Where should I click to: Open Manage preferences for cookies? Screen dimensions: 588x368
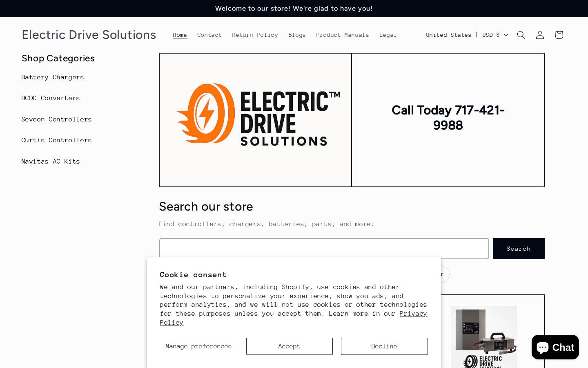point(198,346)
